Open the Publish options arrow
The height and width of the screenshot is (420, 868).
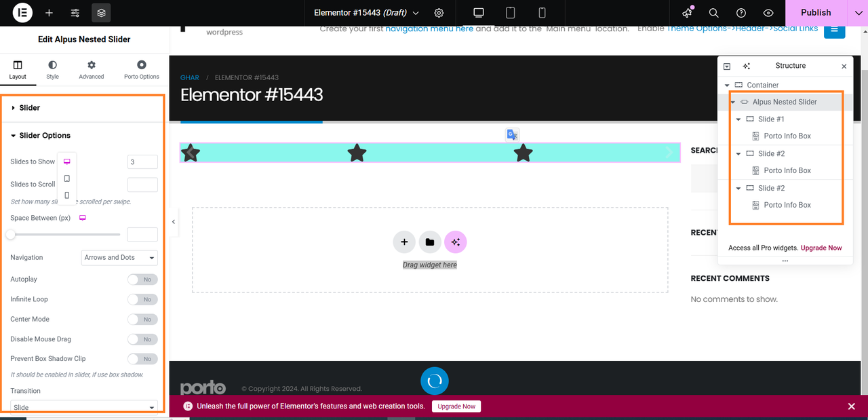coord(858,13)
